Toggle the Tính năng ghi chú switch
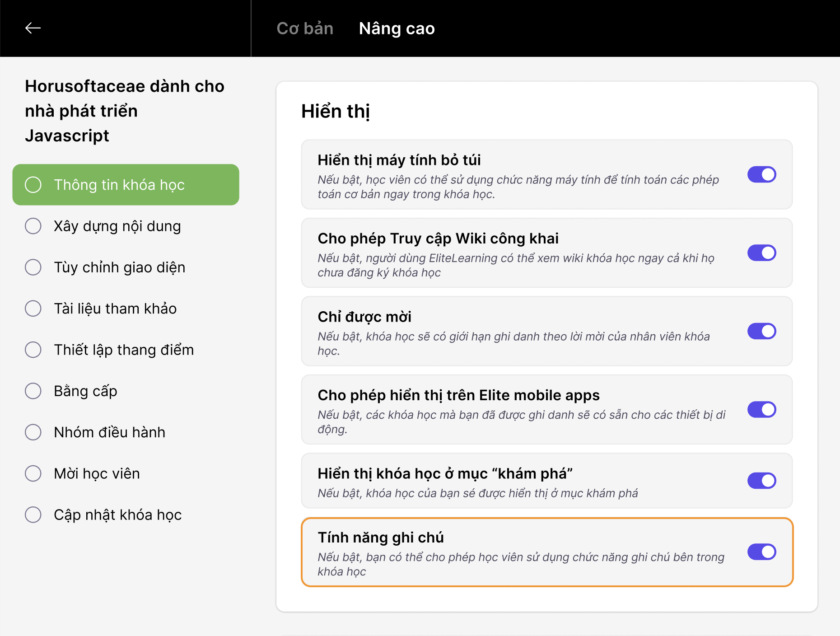 click(x=761, y=552)
